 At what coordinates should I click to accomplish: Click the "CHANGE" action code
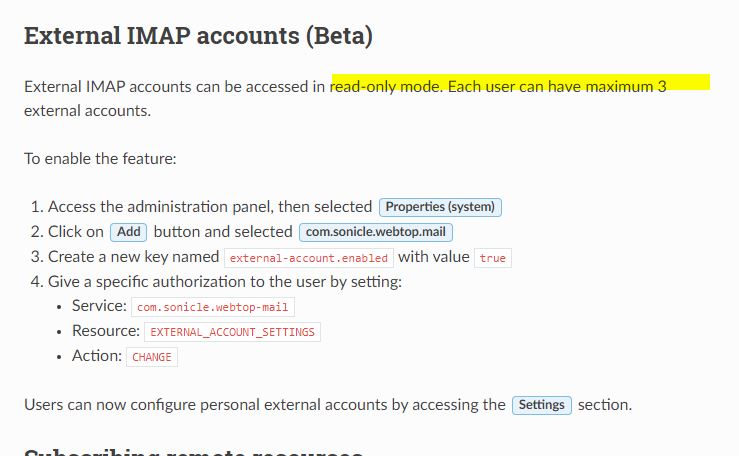[x=152, y=357]
